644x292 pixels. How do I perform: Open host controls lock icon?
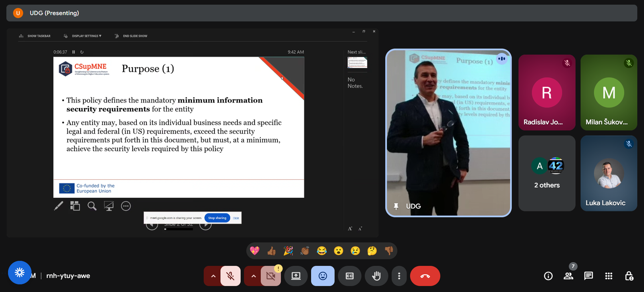629,276
